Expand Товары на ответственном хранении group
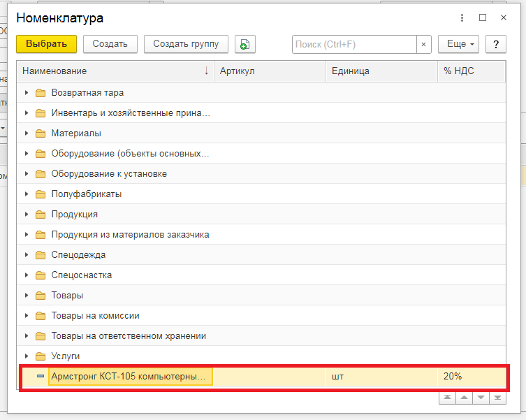Image resolution: width=526 pixels, height=420 pixels. [27, 336]
